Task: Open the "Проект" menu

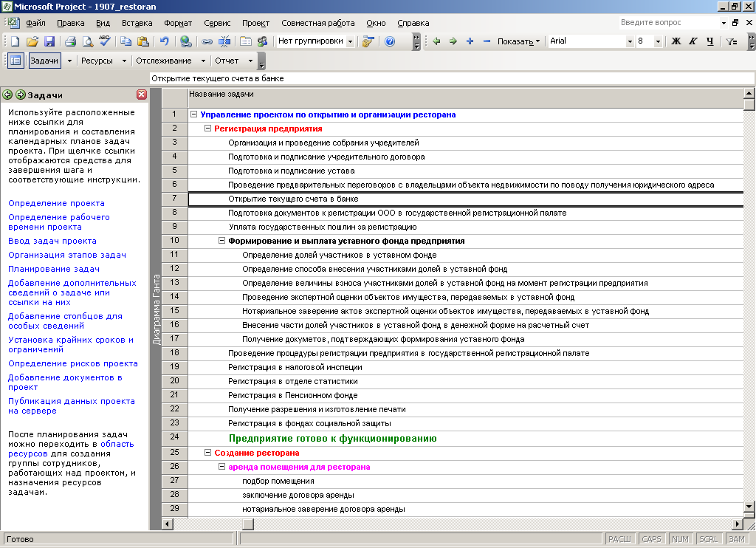Action: tap(255, 23)
